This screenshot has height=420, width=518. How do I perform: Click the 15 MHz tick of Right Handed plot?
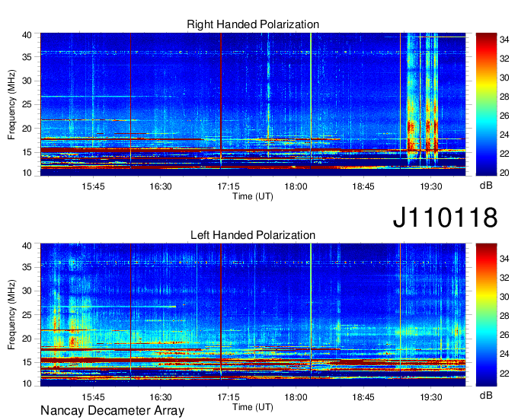click(x=27, y=152)
